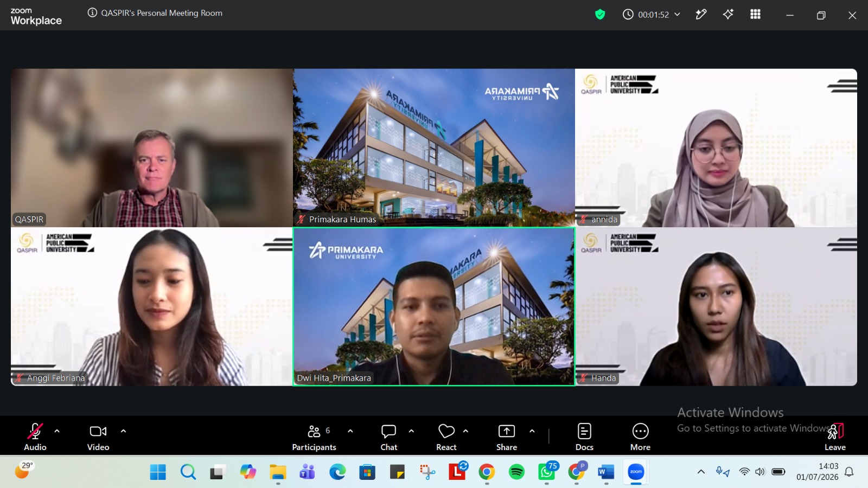The height and width of the screenshot is (488, 868).
Task: Expand audio options caret
Action: [57, 431]
